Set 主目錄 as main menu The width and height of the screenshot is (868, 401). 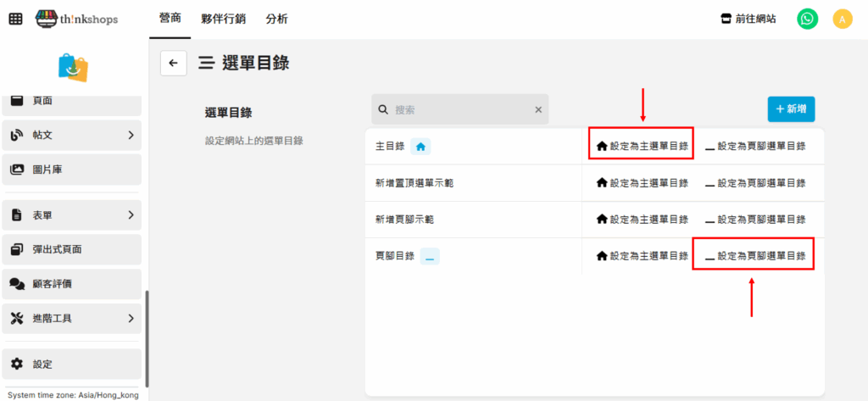click(642, 146)
